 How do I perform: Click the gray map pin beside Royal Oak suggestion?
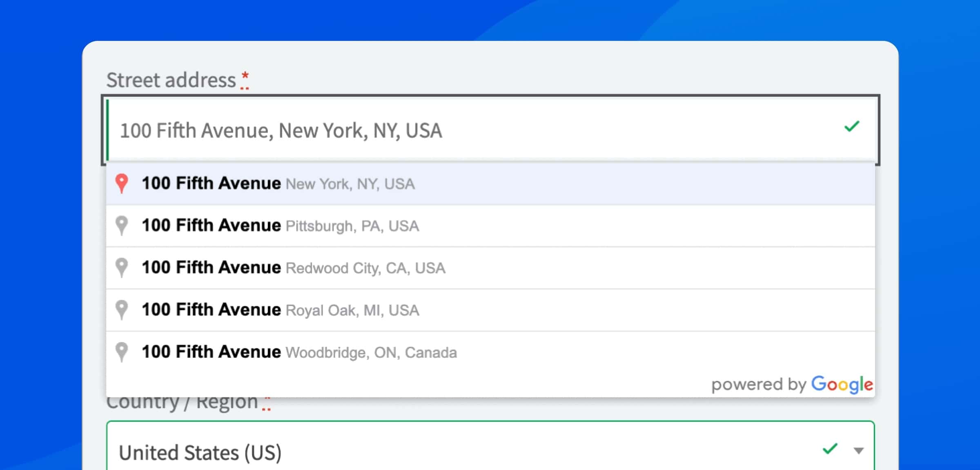click(122, 310)
